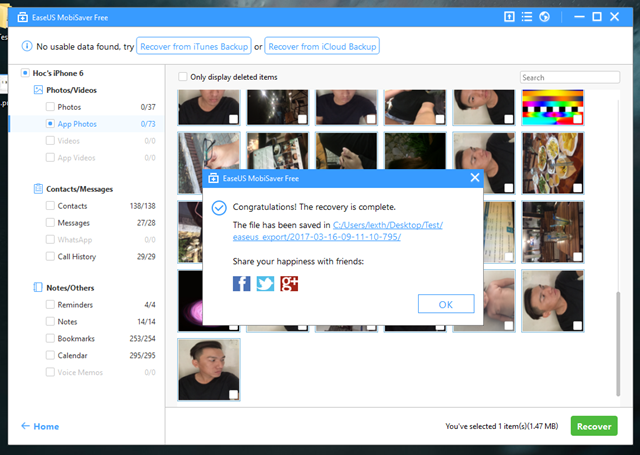
Task: Toggle the Hoc's iPhone 6 checkbox
Action: (x=25, y=73)
